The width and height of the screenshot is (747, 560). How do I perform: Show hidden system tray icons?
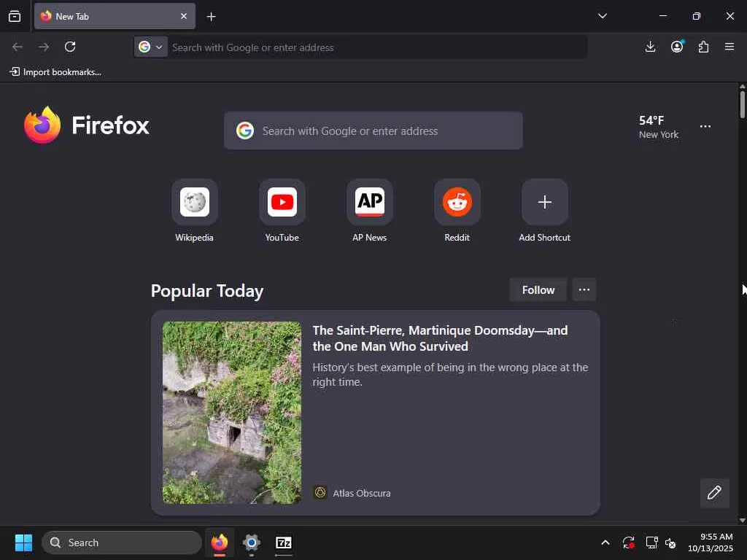click(x=605, y=542)
